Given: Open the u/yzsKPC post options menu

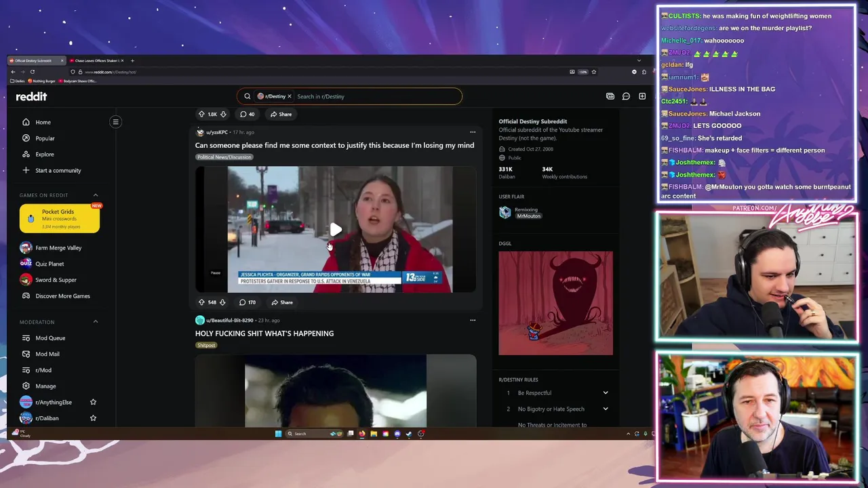Looking at the screenshot, I should click(473, 132).
